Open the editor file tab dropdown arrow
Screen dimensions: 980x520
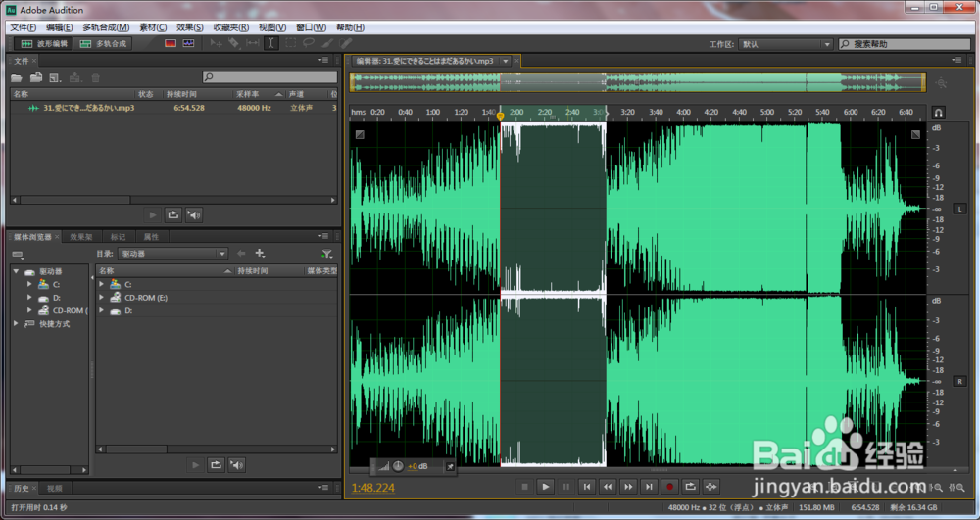click(506, 61)
